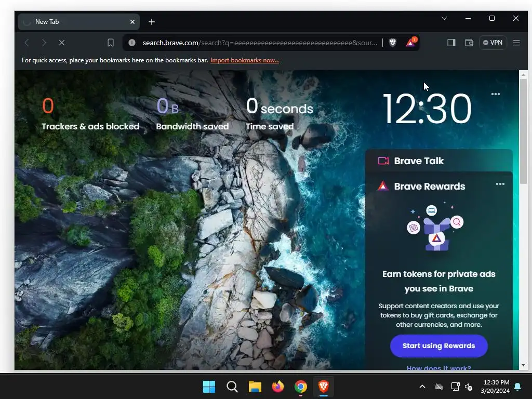Click Bandwidth saved stat

[x=192, y=114]
